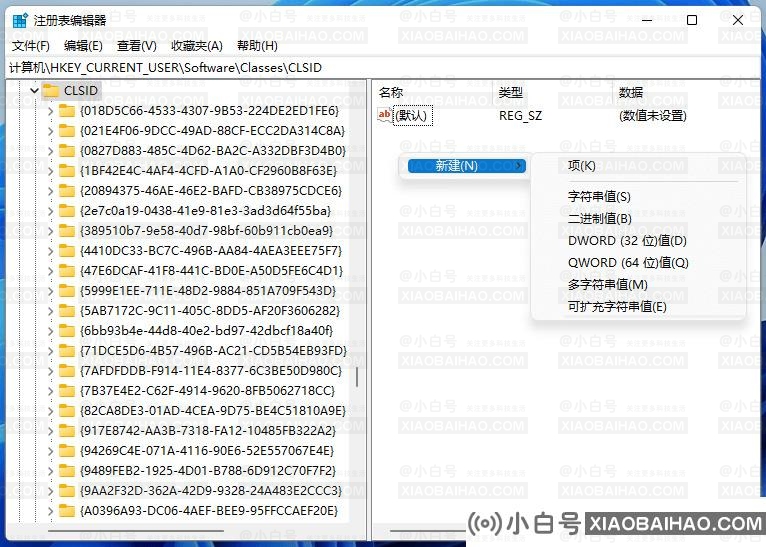The height and width of the screenshot is (547, 766).
Task: Select the (默认) value name
Action: (x=412, y=116)
